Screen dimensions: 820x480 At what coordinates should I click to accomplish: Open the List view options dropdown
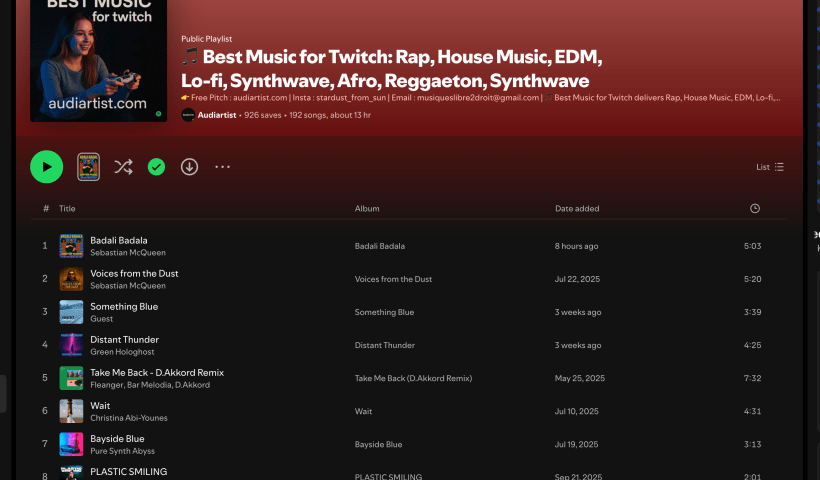(770, 167)
